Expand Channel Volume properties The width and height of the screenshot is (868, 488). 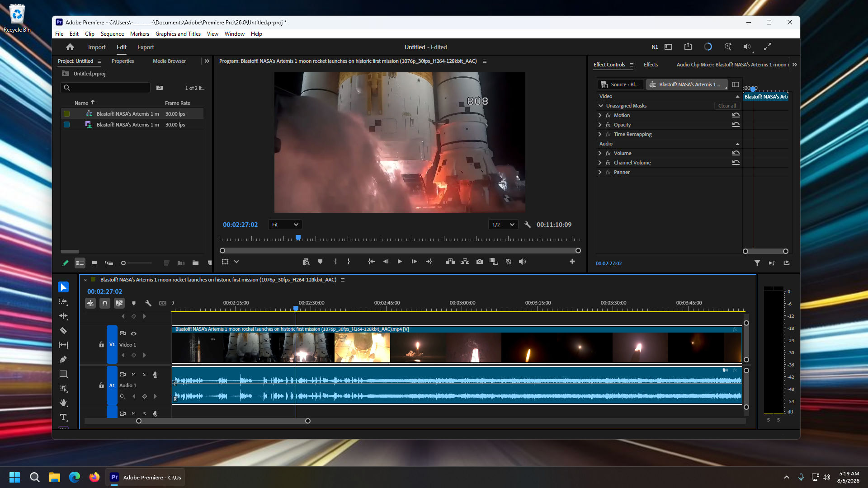(600, 163)
